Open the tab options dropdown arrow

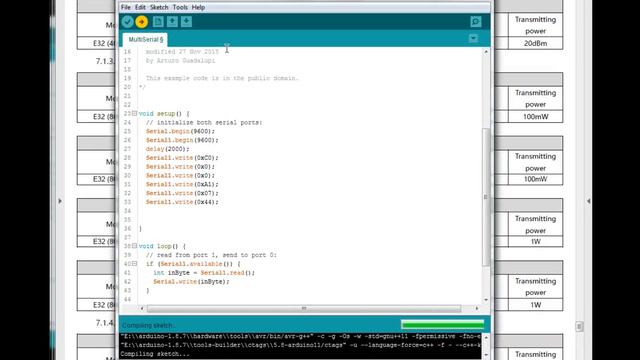coord(473,38)
